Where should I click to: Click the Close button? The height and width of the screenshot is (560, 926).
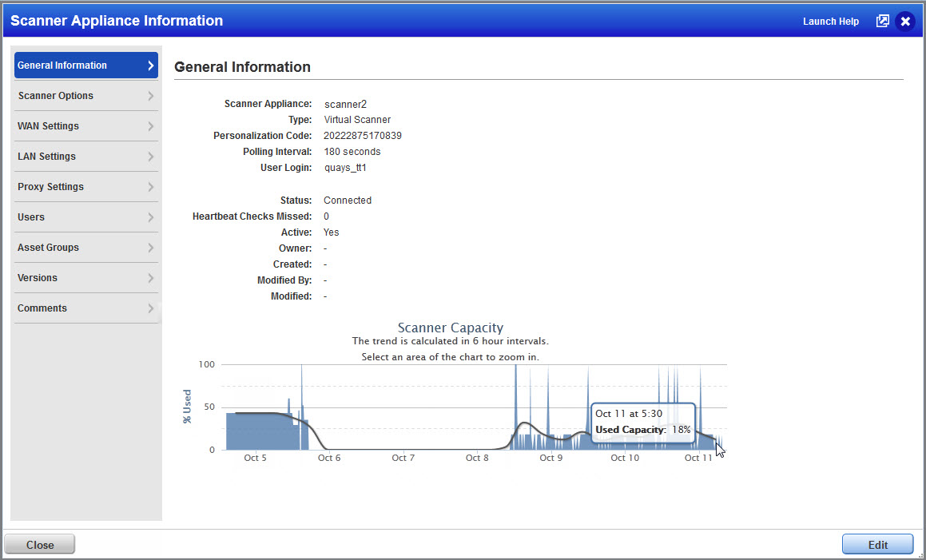pos(39,543)
